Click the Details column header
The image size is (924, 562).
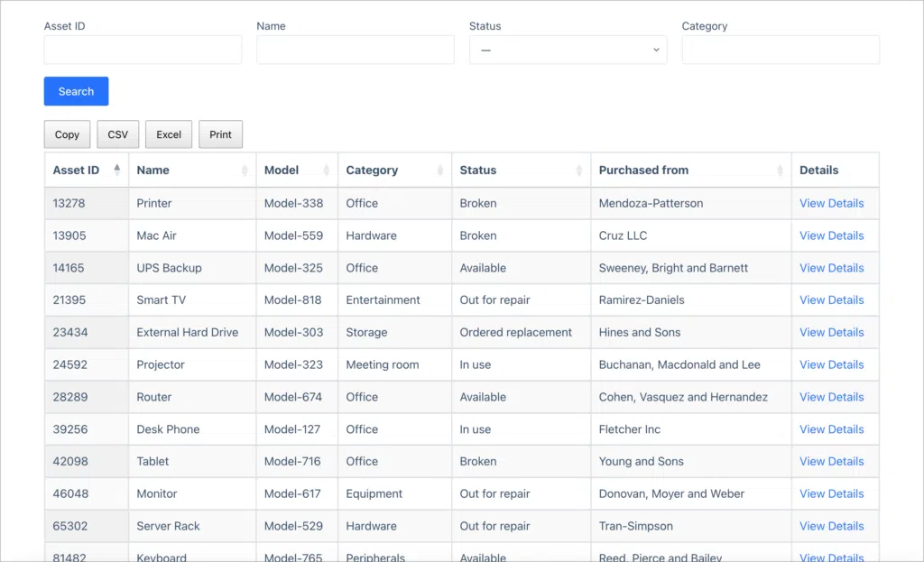(818, 170)
